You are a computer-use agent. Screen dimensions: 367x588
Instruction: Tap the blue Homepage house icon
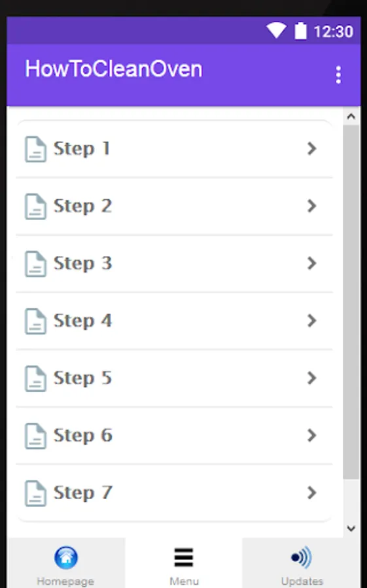66,557
